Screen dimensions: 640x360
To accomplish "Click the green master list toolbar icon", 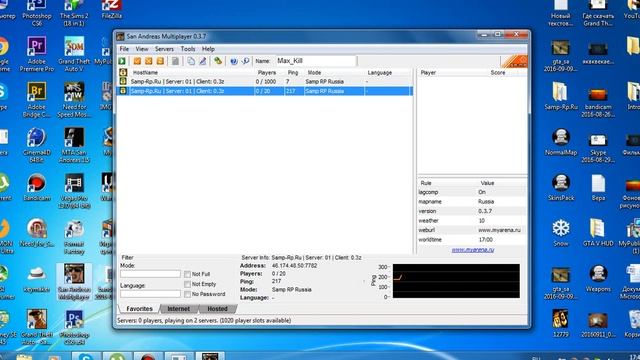I will pos(218,61).
